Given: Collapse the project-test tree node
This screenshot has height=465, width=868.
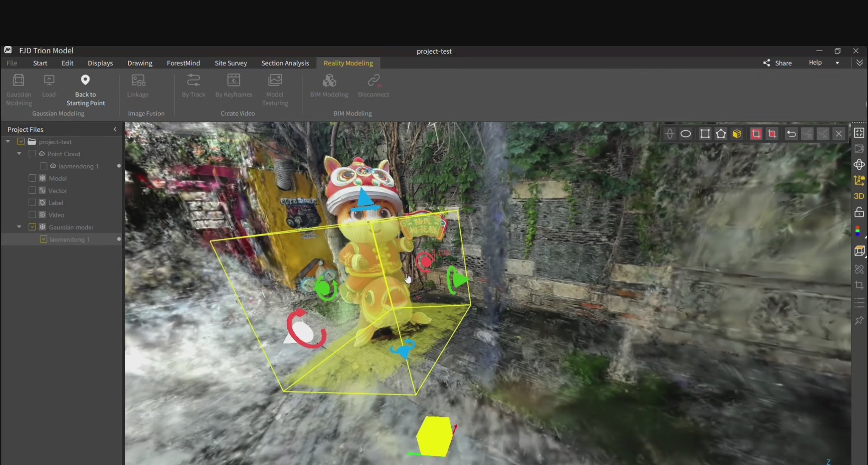Looking at the screenshot, I should coord(8,141).
